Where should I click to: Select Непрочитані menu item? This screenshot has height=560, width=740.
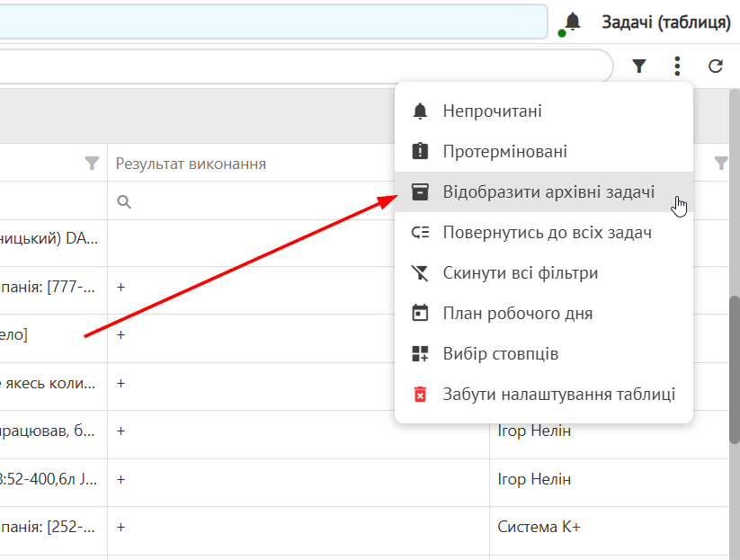click(544, 111)
